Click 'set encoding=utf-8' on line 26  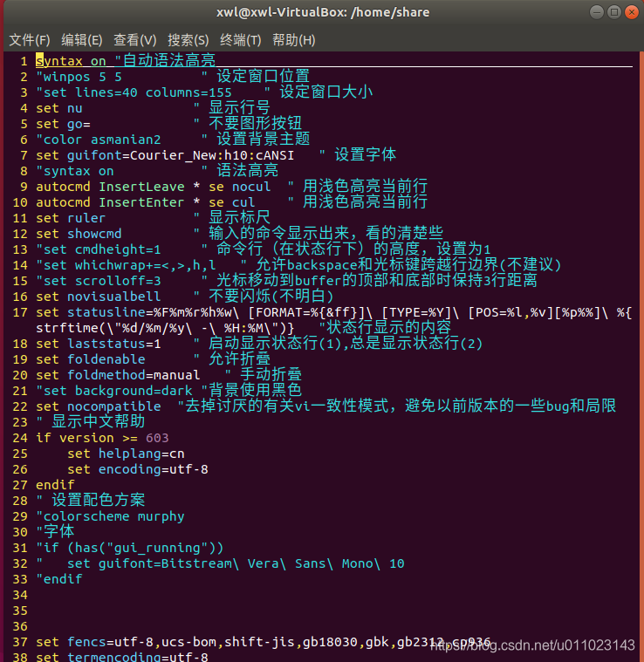click(138, 469)
